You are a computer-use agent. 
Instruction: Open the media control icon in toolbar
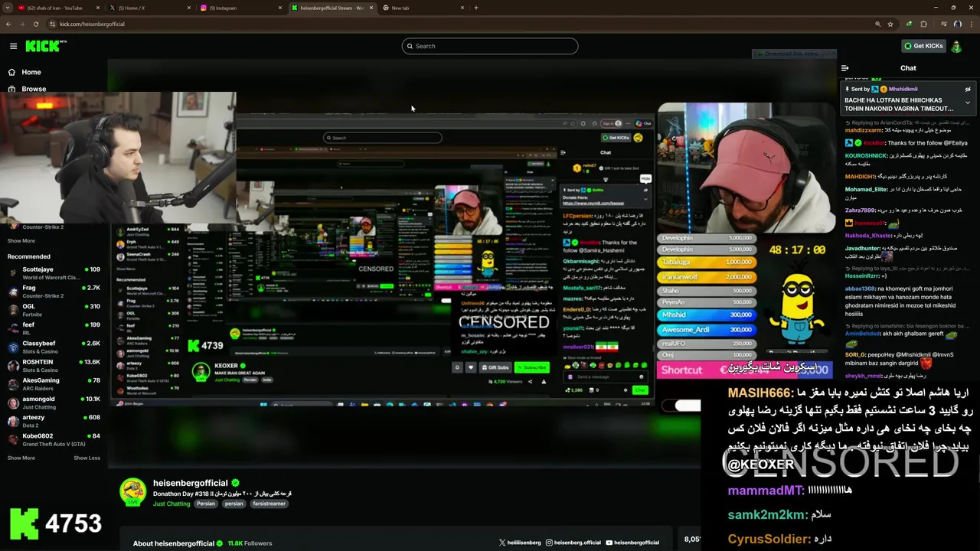tap(942, 24)
